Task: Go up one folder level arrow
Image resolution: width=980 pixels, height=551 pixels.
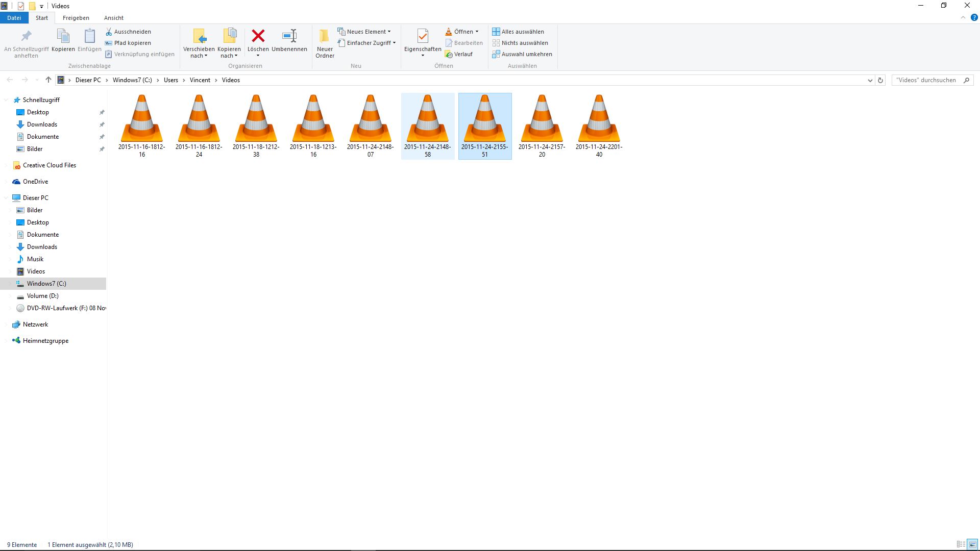Action: coord(48,80)
